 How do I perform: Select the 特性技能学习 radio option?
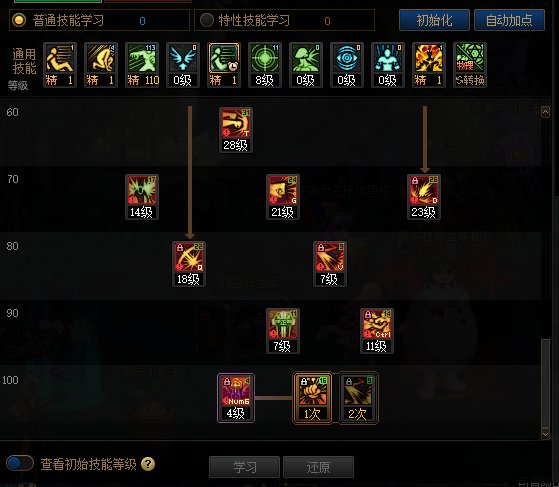pyautogui.click(x=207, y=20)
